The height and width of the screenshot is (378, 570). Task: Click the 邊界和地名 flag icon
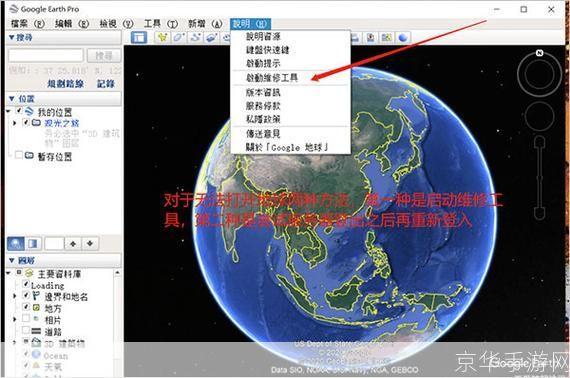tap(36, 295)
